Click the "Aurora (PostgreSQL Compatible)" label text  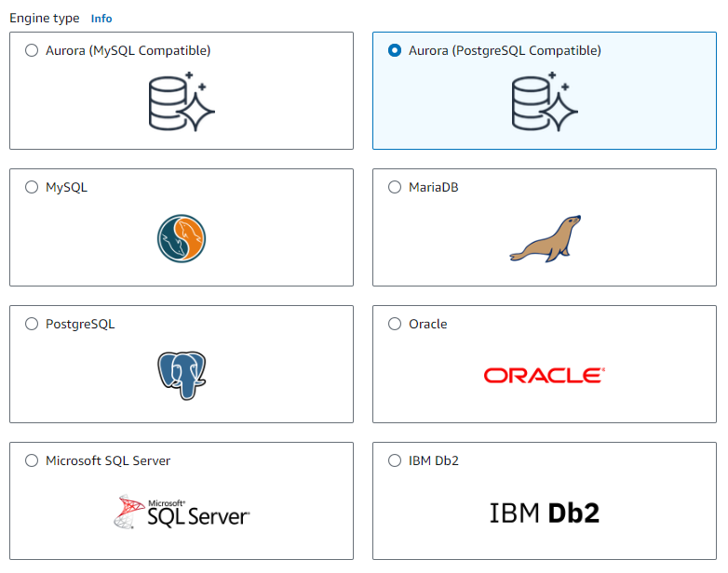click(506, 50)
